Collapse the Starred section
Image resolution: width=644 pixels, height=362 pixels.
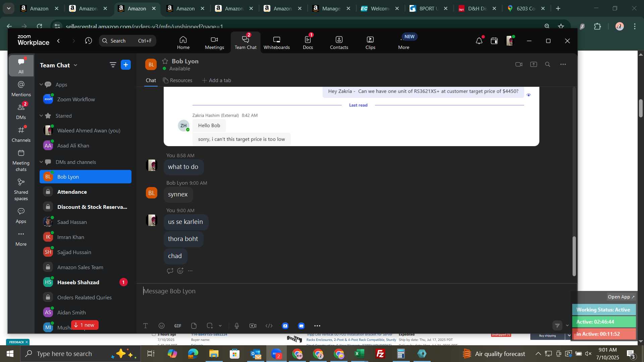[41, 116]
